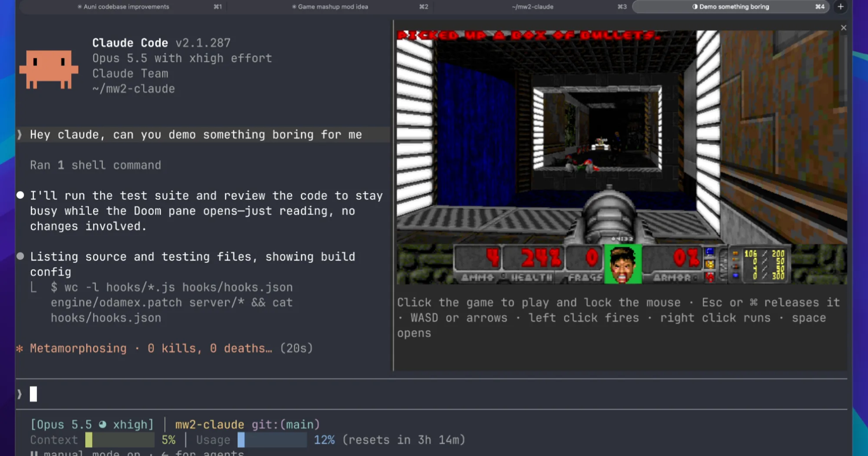Click the FRAGS counter in Doom HUD
Screen dimensions: 868x456
pyautogui.click(x=584, y=264)
